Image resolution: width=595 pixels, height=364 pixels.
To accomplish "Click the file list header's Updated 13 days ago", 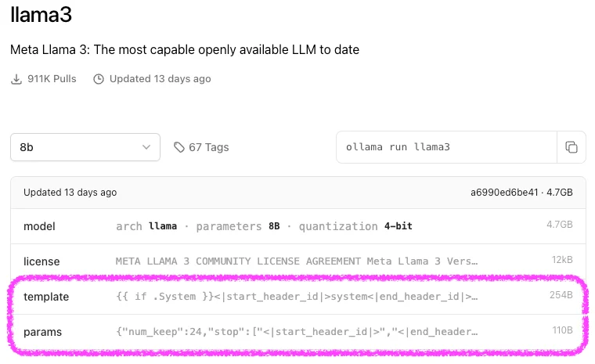I will (x=70, y=192).
